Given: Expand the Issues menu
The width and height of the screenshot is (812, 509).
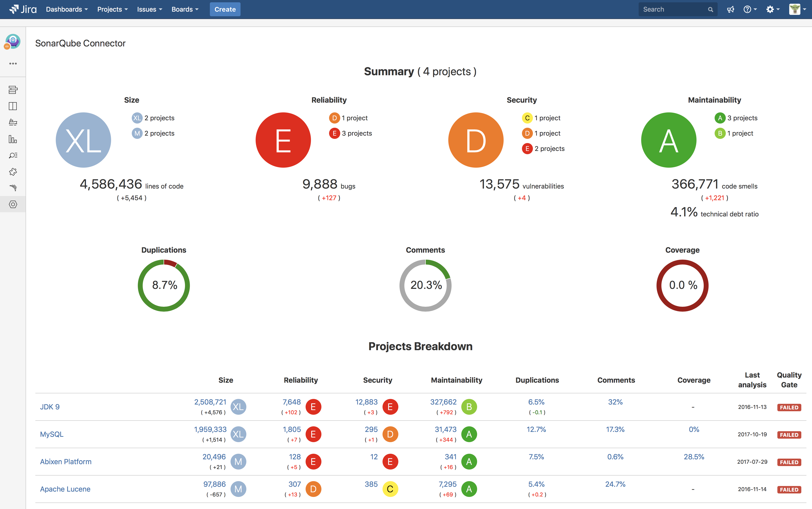Looking at the screenshot, I should coord(149,10).
